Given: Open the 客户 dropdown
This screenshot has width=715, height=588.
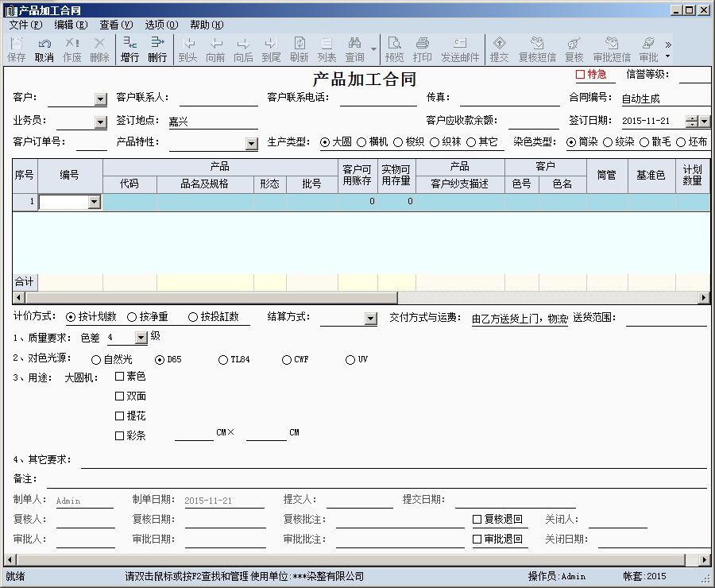Looking at the screenshot, I should 101,99.
